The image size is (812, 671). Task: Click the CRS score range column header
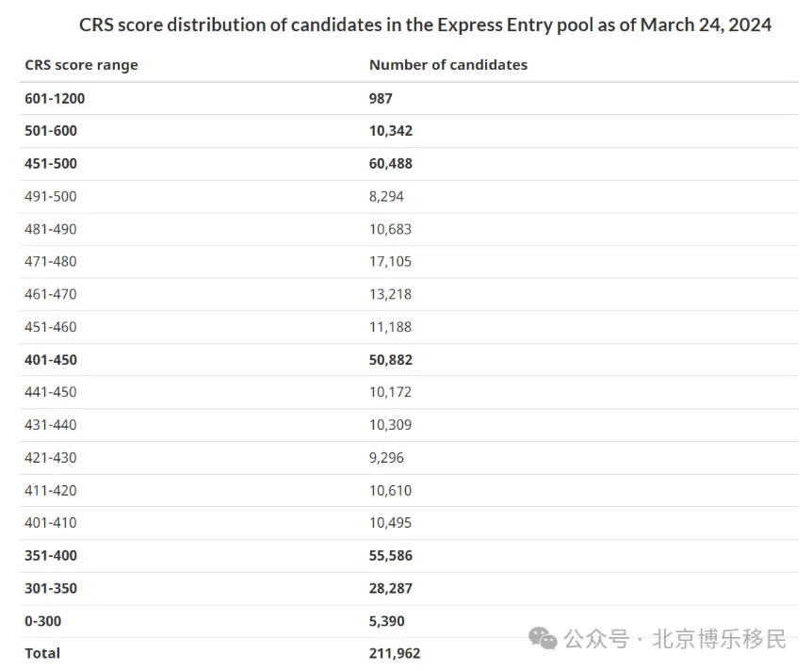point(81,65)
